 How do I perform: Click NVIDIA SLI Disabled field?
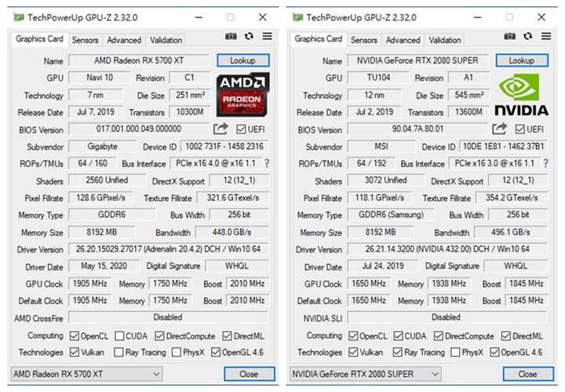point(447,317)
